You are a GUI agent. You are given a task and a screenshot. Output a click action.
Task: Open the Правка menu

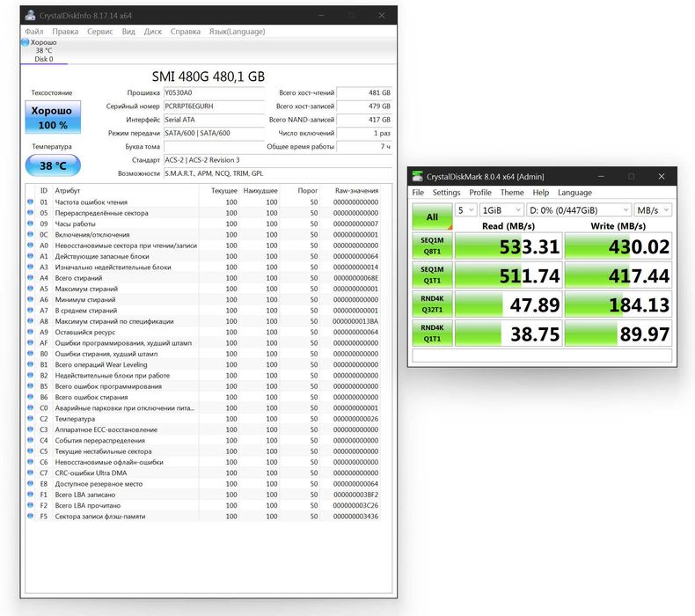point(65,32)
